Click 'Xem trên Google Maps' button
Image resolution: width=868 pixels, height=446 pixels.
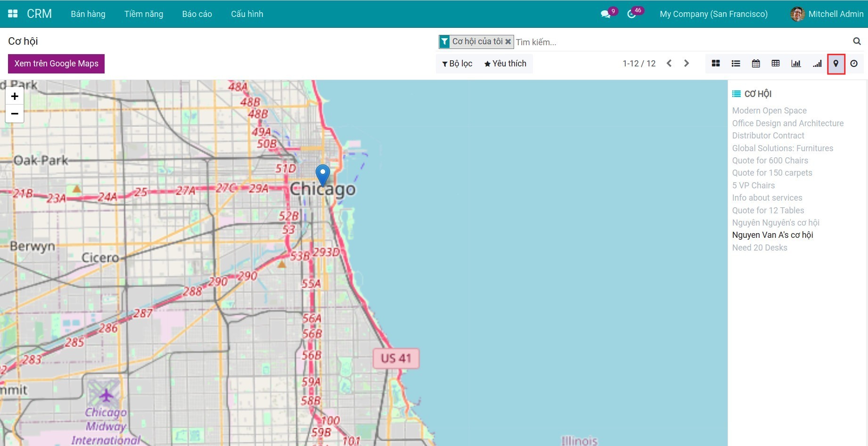(56, 64)
